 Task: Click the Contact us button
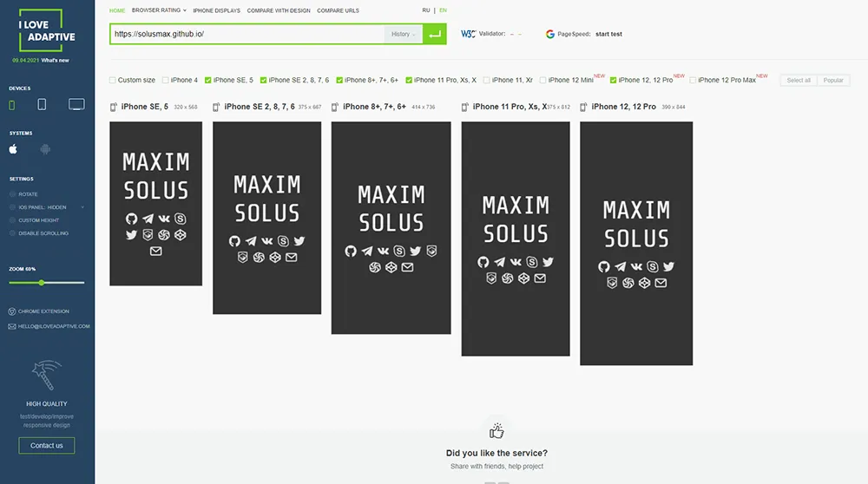click(47, 445)
